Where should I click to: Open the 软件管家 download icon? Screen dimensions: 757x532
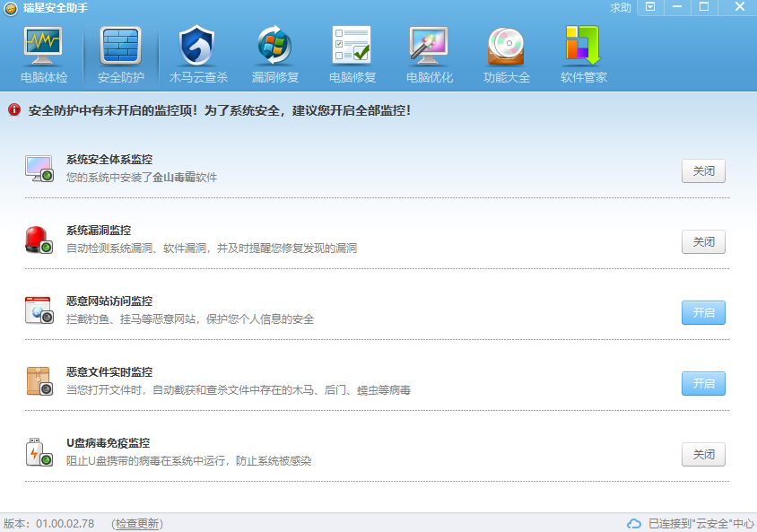coord(583,47)
